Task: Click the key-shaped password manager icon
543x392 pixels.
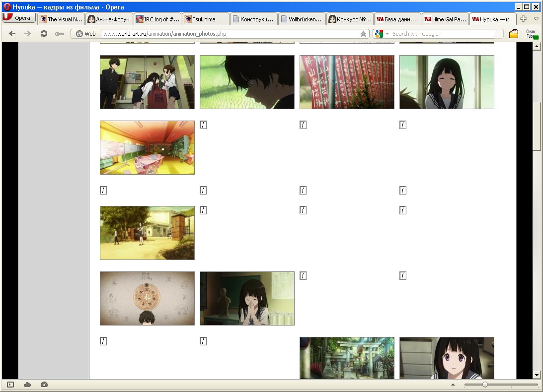Action: point(60,34)
